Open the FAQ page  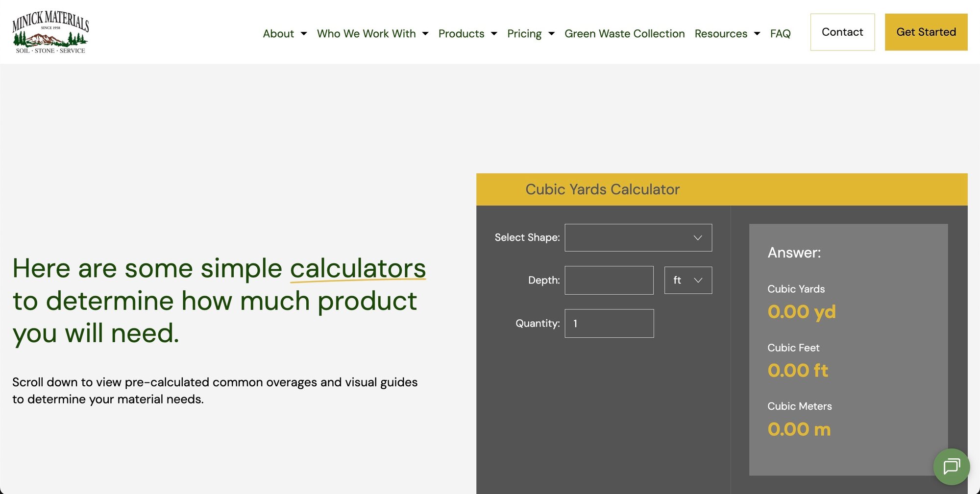[780, 33]
